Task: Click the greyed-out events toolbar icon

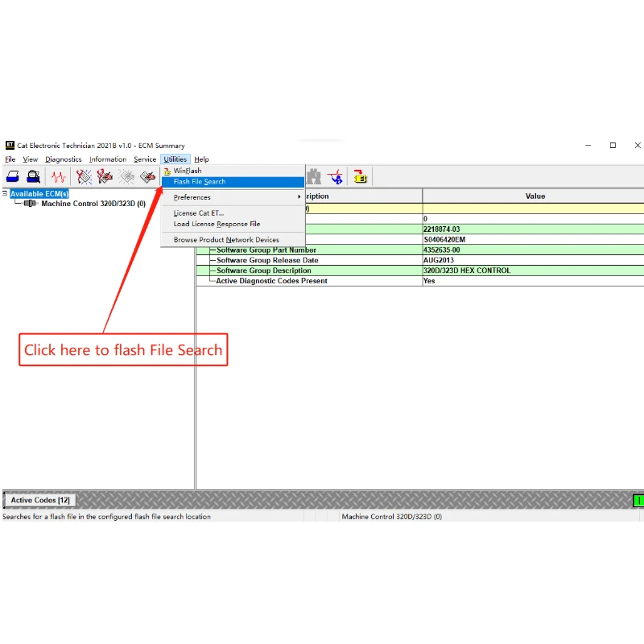Action: 126,177
